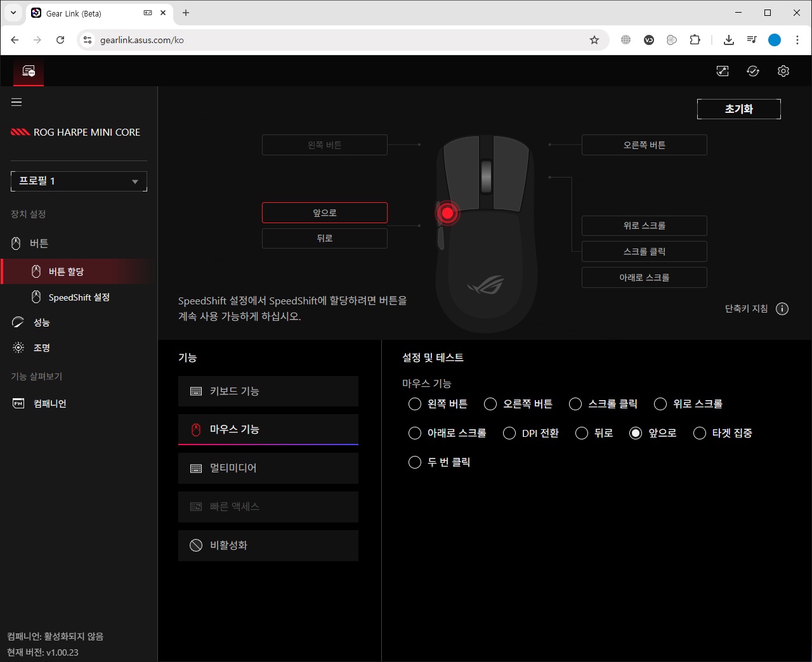
Task: Reload the page
Action: pos(60,40)
